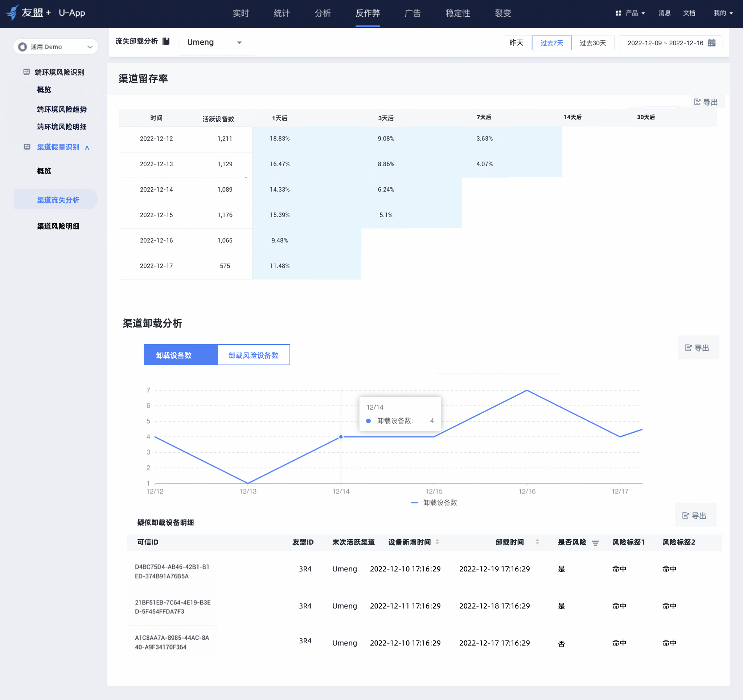This screenshot has height=700, width=743.
Task: Click export icon above retention table
Action: point(697,102)
